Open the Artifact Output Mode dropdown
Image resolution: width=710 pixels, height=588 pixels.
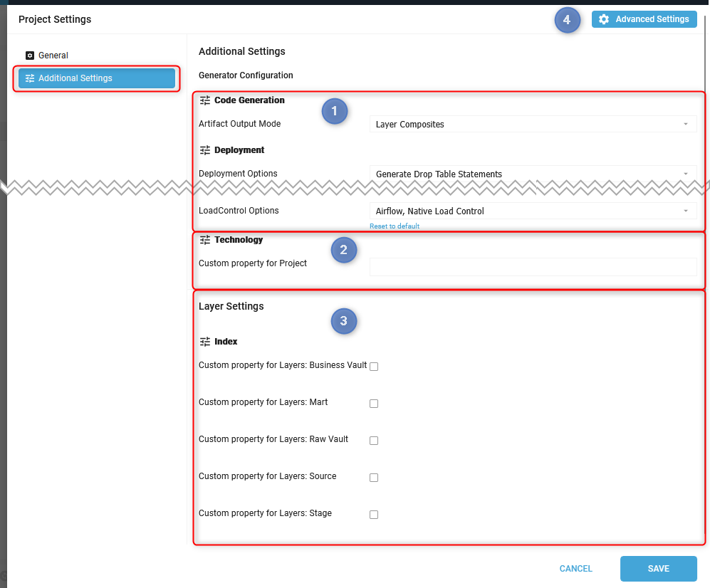point(533,125)
